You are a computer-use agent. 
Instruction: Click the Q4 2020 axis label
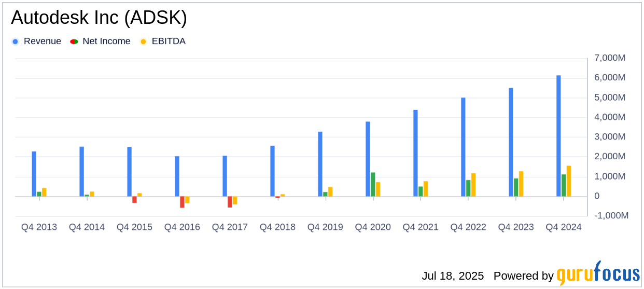(373, 227)
